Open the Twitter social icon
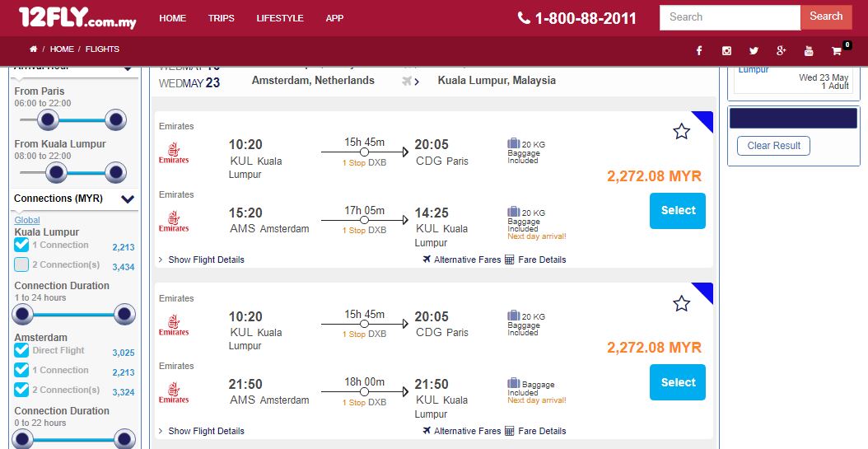 tap(754, 51)
